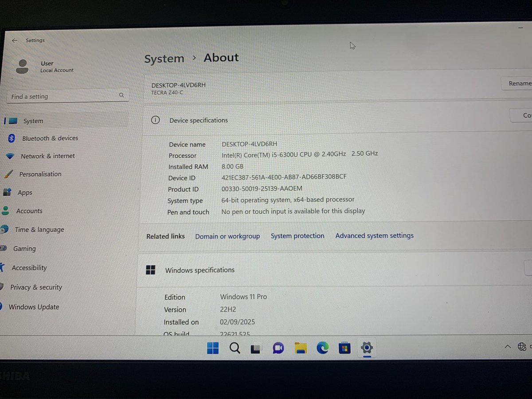This screenshot has width=532, height=399.
Task: Click the search magnifier in Find a setting
Action: click(x=121, y=95)
